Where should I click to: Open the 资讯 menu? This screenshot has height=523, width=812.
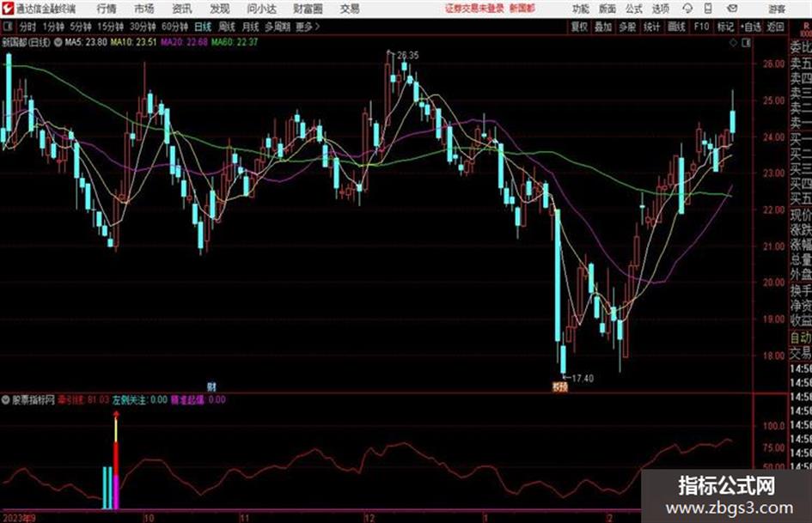182,9
